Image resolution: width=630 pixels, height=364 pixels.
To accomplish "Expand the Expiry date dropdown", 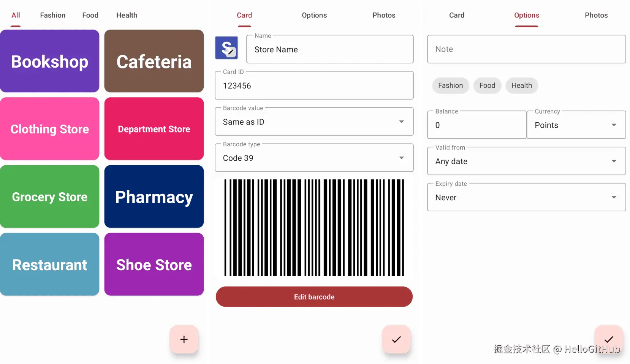I will coord(526,197).
